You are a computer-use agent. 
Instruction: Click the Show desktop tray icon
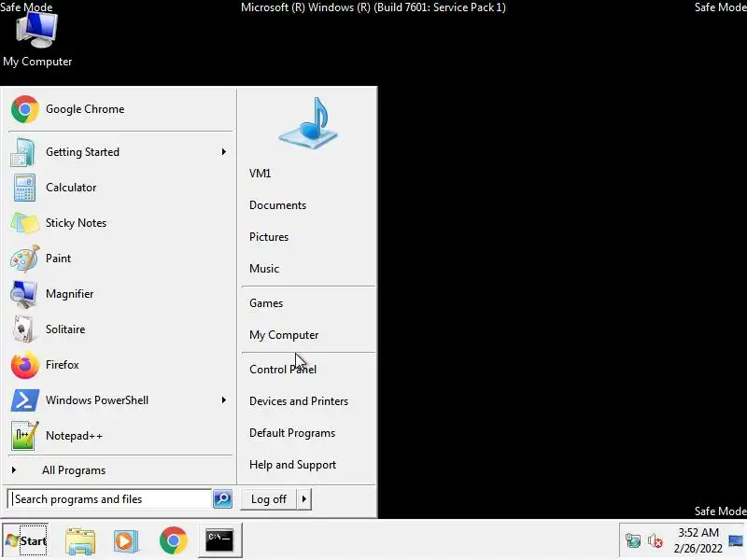click(736, 541)
